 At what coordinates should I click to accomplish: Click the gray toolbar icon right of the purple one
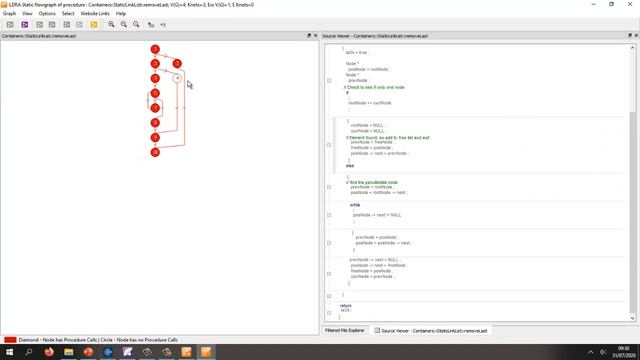pyautogui.click(x=40, y=24)
